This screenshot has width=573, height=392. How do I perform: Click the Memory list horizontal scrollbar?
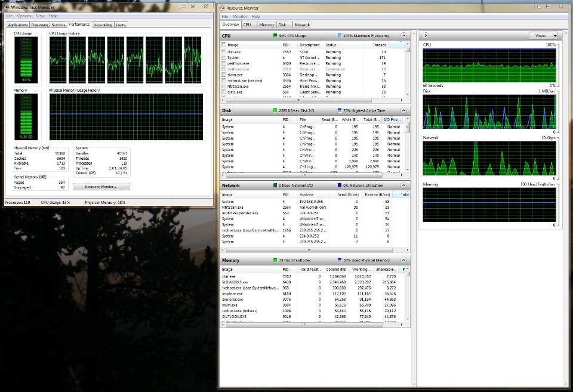304,325
